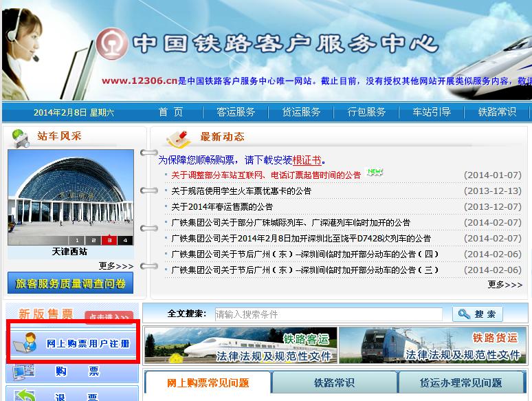Viewport: 532px width, 401px height.
Task: Click the 网上购票用户注册 button
Action: pos(72,343)
